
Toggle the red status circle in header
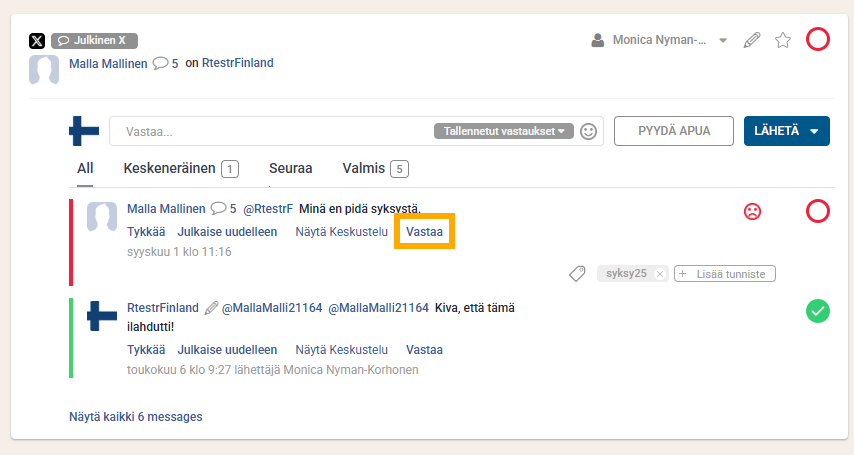click(818, 40)
